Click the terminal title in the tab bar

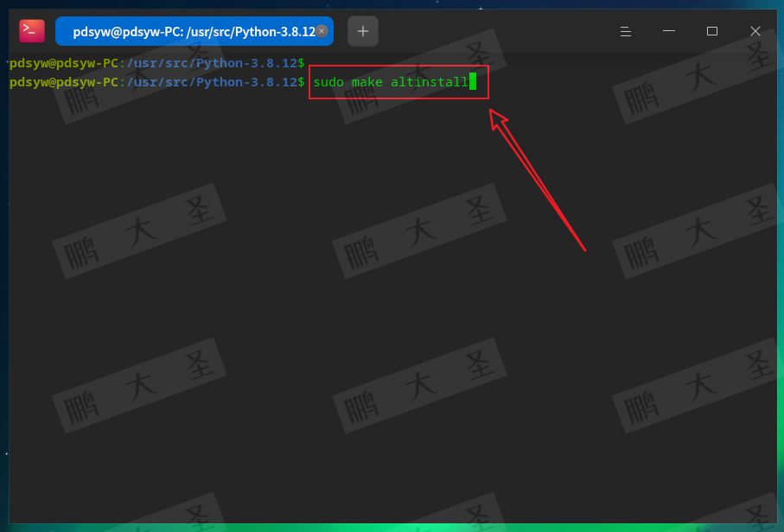[186, 30]
